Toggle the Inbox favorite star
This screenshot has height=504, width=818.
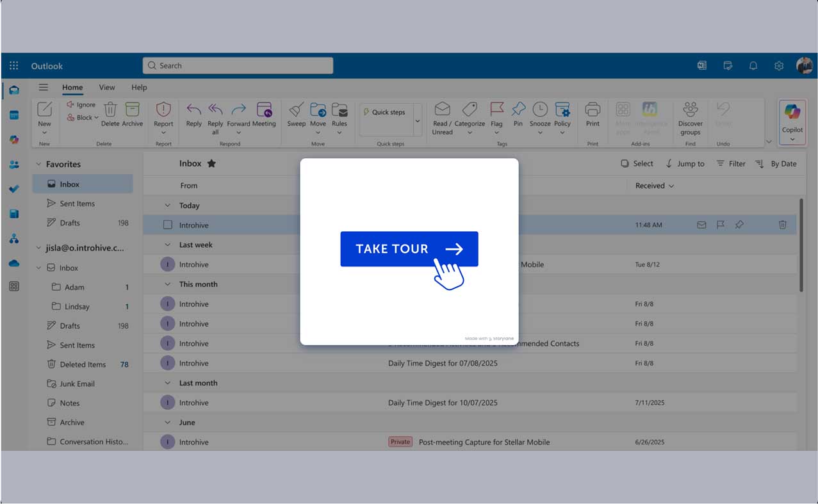tap(211, 164)
